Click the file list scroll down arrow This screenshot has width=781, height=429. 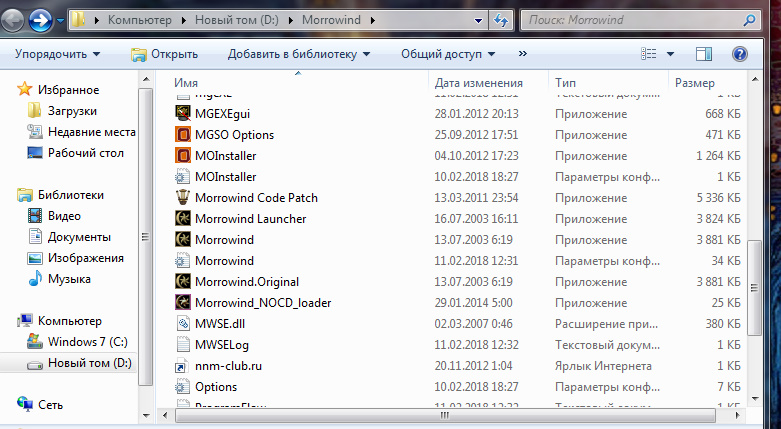[755, 399]
